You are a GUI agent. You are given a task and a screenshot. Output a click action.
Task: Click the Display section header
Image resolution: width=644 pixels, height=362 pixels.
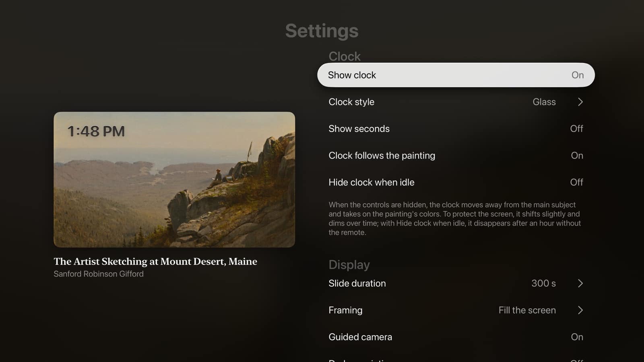pos(349,265)
